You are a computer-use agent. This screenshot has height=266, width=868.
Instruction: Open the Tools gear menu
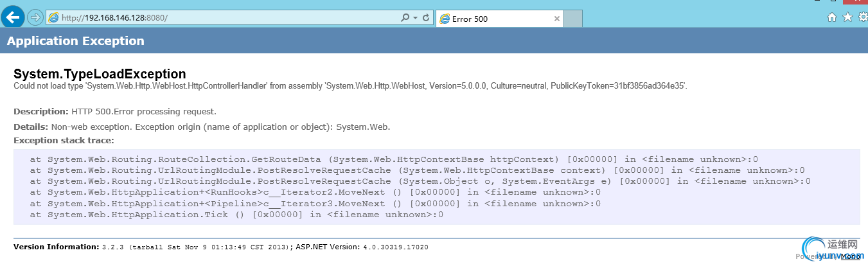(863, 17)
